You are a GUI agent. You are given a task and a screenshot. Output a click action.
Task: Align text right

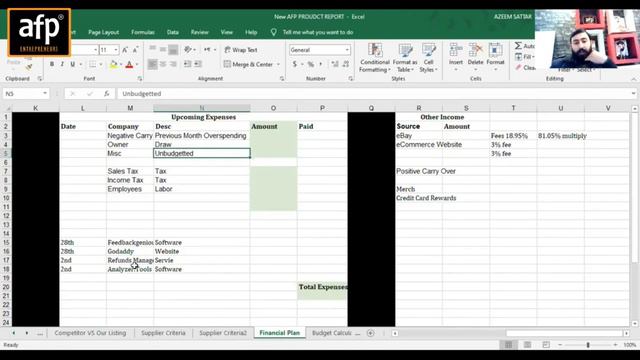[173, 64]
